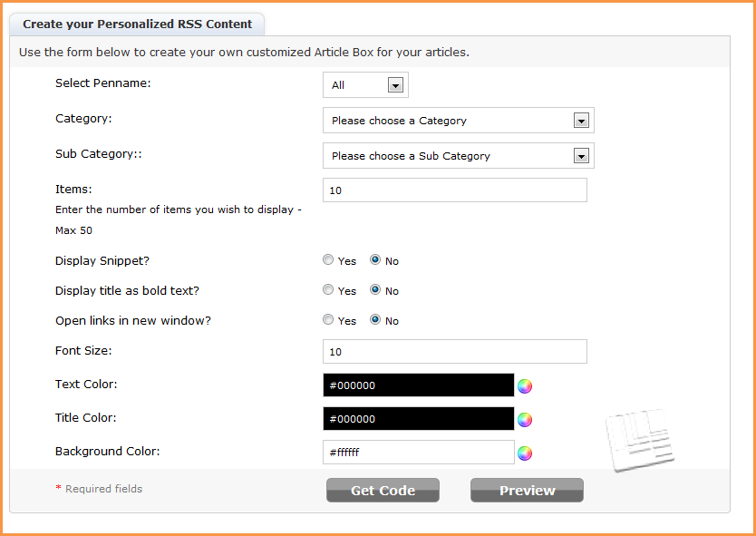Click the black Text Color swatch field
Image resolution: width=756 pixels, height=536 pixels.
click(x=418, y=385)
